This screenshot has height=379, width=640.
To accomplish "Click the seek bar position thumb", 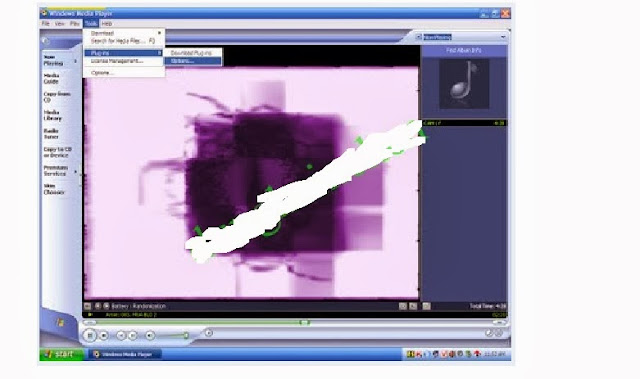I will pyautogui.click(x=305, y=322).
